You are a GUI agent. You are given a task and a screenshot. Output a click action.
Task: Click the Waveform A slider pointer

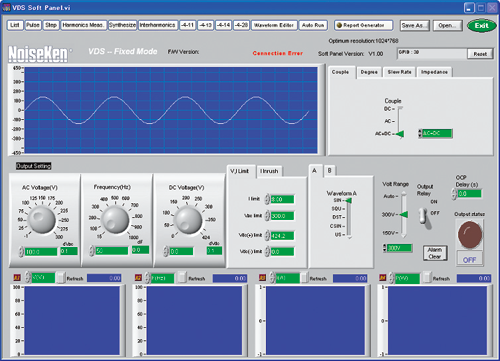click(x=349, y=200)
